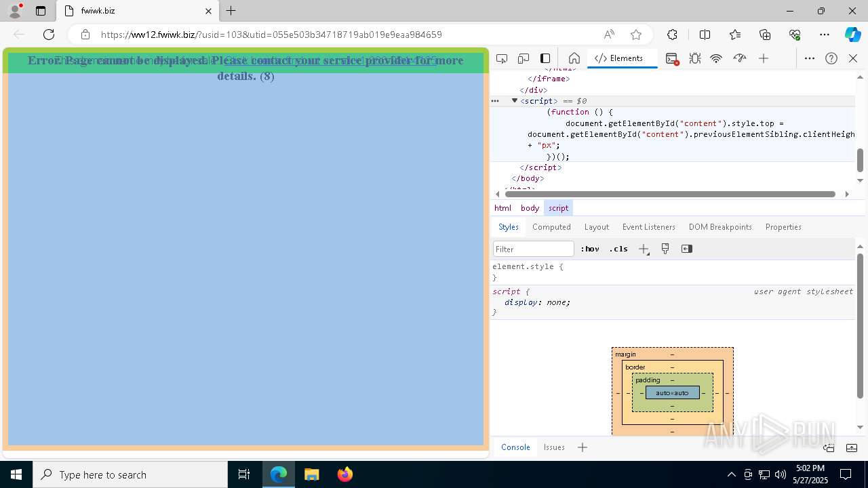Open the Performance gauge icon tool
This screenshot has width=868, height=488.
740,58
